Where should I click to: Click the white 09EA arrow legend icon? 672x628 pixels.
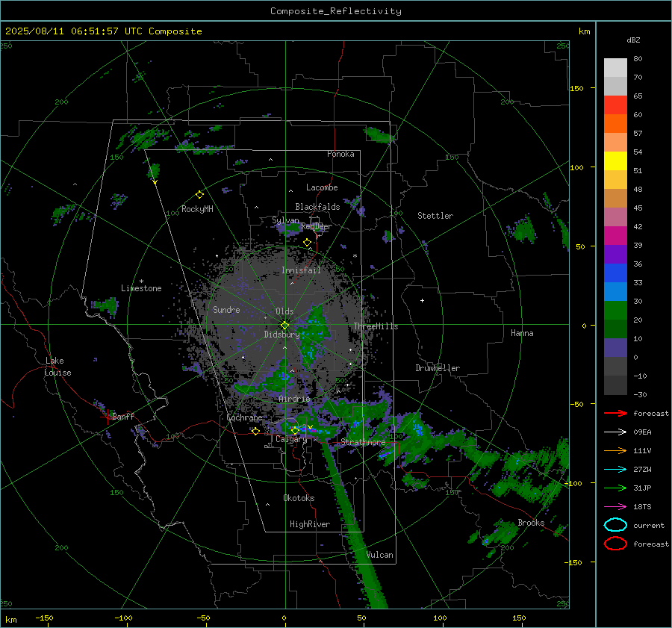point(615,432)
